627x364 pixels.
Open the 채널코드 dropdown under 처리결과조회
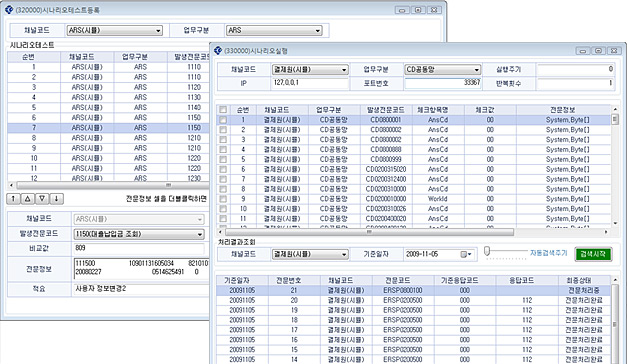point(310,254)
